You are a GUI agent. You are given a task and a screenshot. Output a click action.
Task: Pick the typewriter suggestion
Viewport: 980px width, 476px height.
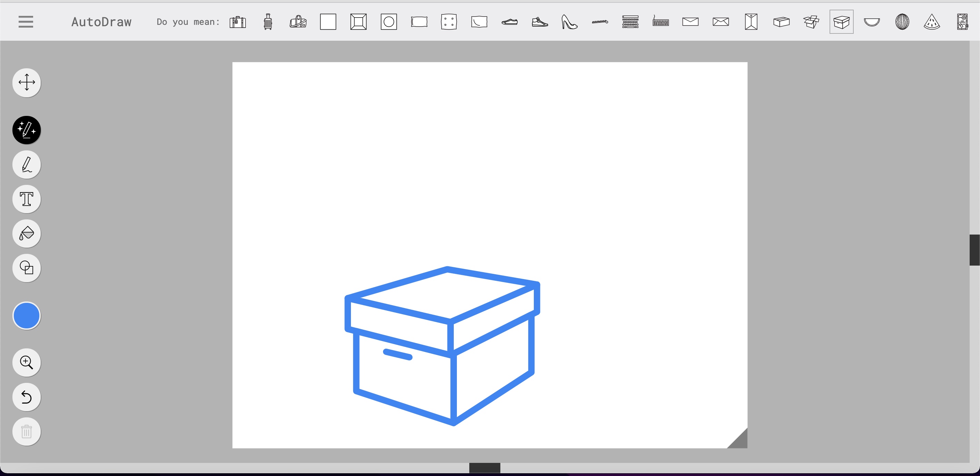click(630, 22)
